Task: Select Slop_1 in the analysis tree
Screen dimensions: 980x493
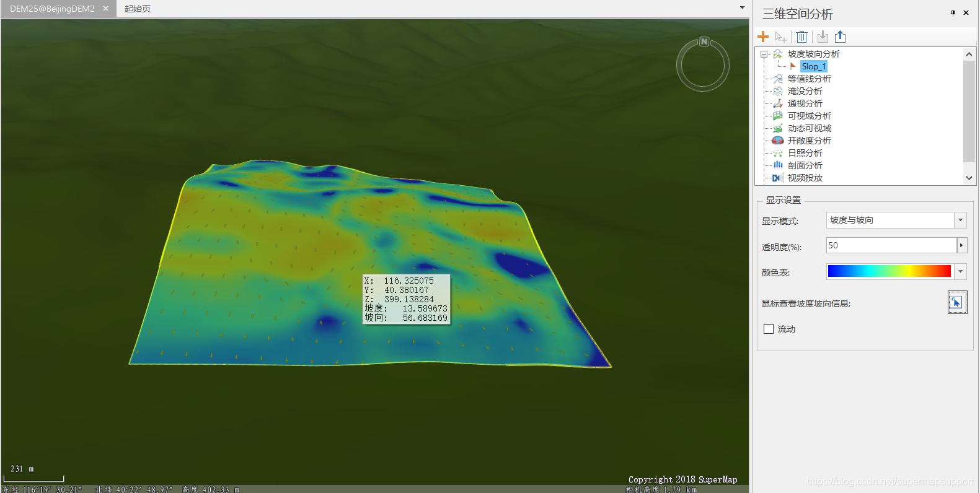Action: point(813,66)
